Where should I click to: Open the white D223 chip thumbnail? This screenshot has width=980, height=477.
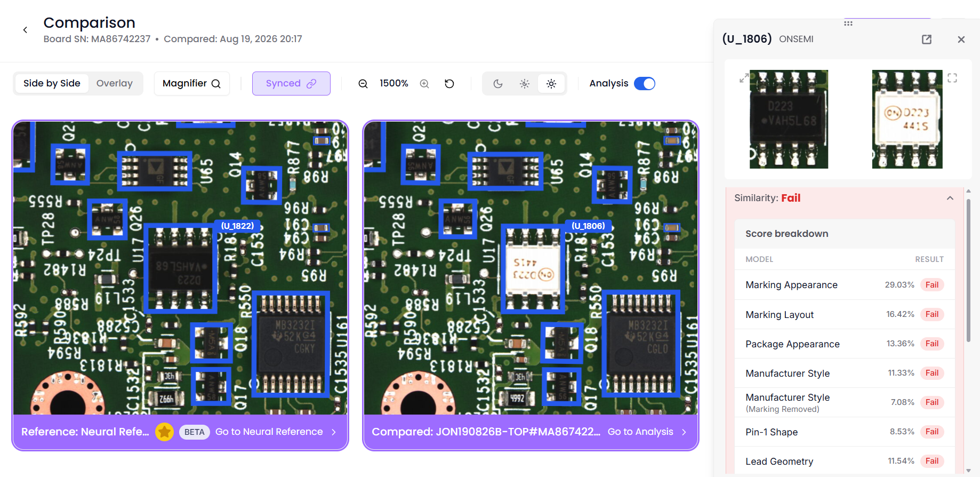[907, 119]
